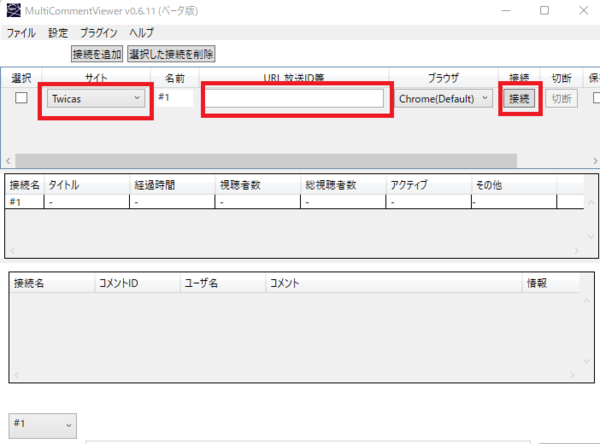
Task: Click the 情報 column header
Action: 551,283
